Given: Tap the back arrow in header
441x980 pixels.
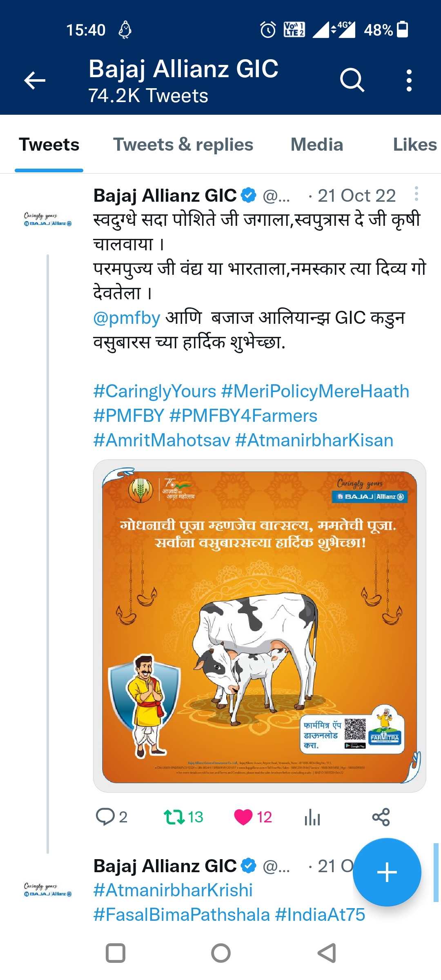Looking at the screenshot, I should tap(35, 80).
